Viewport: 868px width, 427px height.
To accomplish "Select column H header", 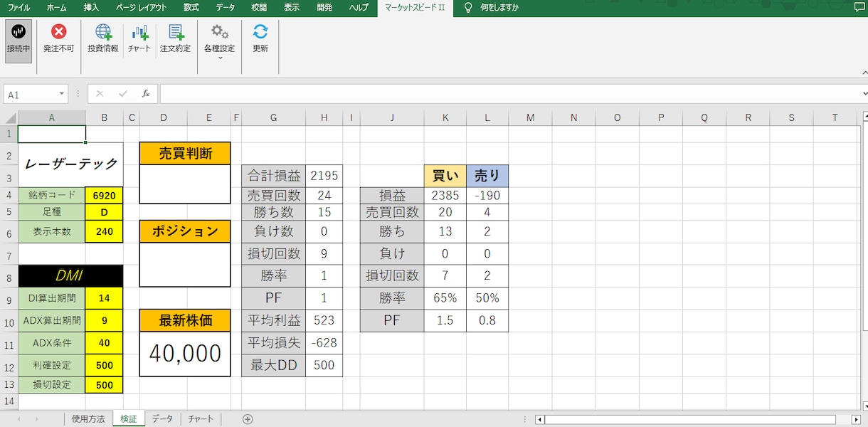I will tap(324, 117).
